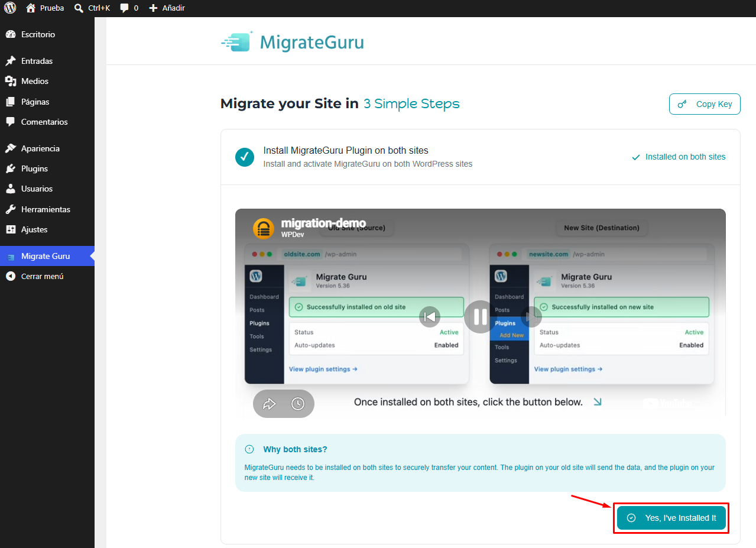
Task: Click the Entradas pushpin icon
Action: click(x=11, y=61)
